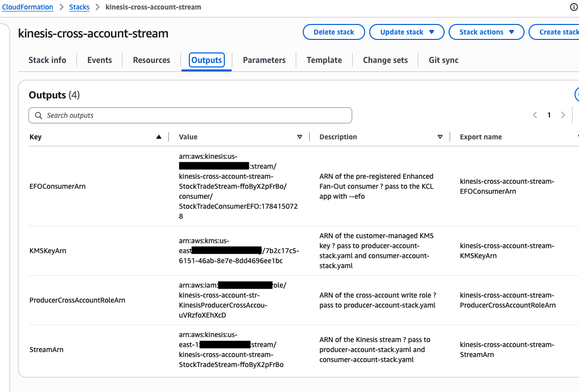The height and width of the screenshot is (392, 579).
Task: Select page number 1 in pagination
Action: (549, 115)
